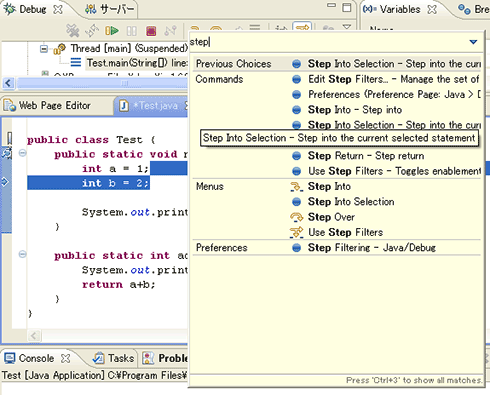Collapse the main method fold marker
This screenshot has height=395, width=490.
click(22, 153)
